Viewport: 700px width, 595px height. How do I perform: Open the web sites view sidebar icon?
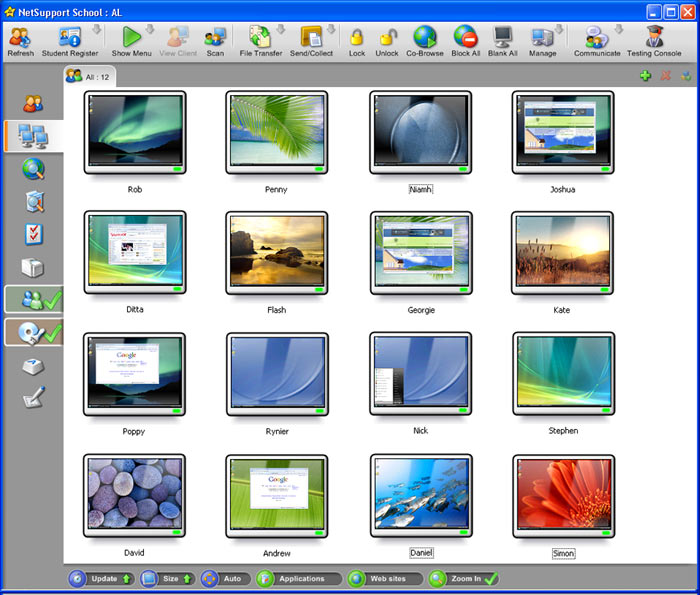(x=33, y=169)
